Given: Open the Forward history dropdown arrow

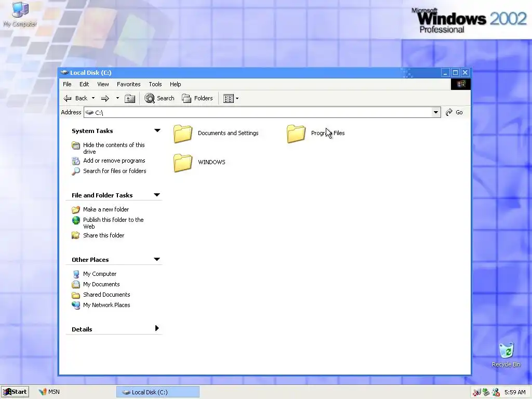Looking at the screenshot, I should pyautogui.click(x=117, y=98).
